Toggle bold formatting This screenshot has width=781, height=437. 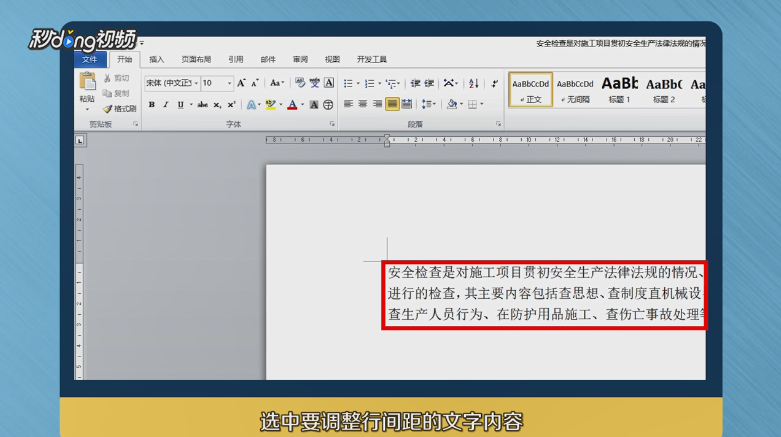[151, 105]
